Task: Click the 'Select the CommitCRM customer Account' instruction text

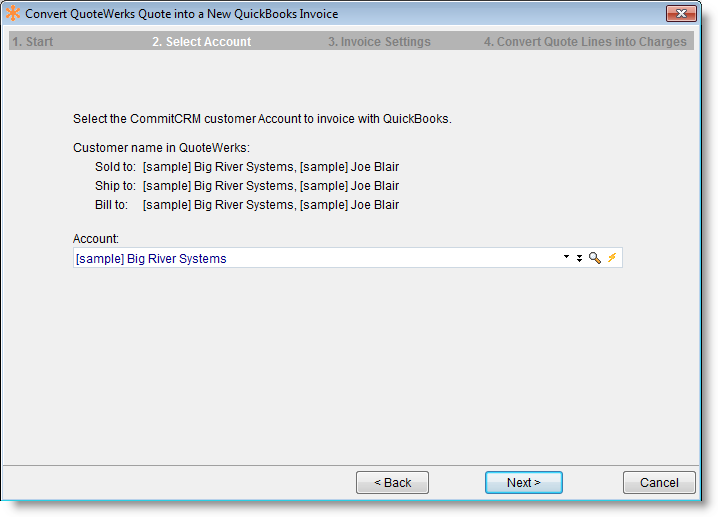Action: click(262, 119)
